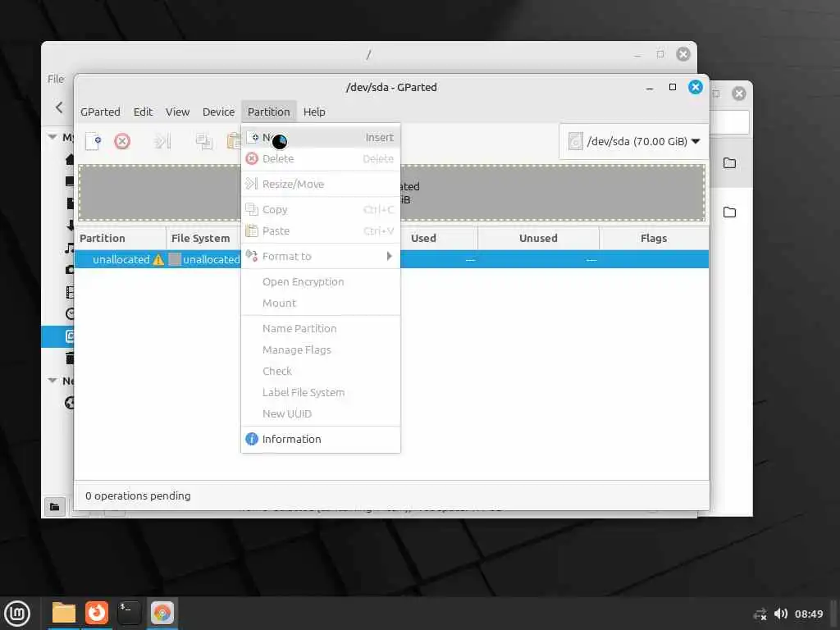Click the Flags column header
The width and height of the screenshot is (840, 630).
tap(654, 239)
